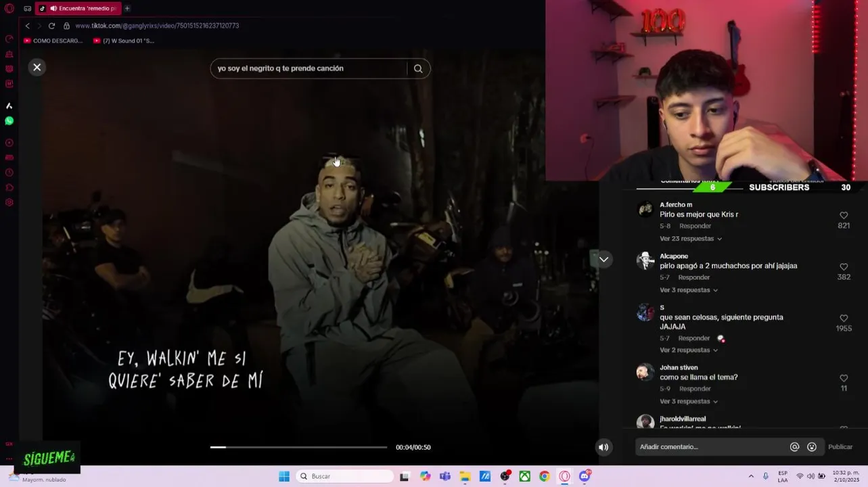Open GX Control speedometer in sidebar
Image resolution: width=868 pixels, height=487 pixels.
pos(9,39)
